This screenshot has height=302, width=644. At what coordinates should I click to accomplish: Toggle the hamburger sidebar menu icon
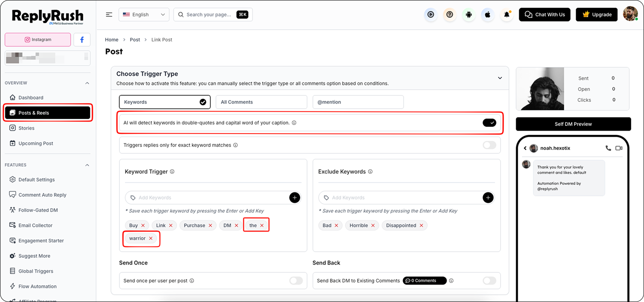click(109, 15)
